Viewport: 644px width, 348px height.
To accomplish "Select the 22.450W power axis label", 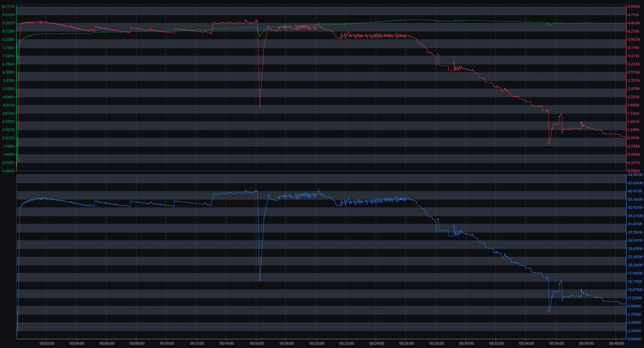I will coord(635,257).
